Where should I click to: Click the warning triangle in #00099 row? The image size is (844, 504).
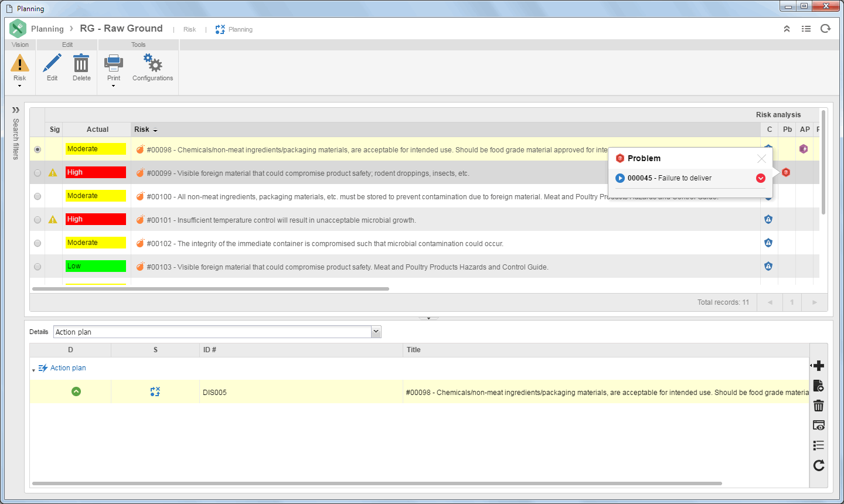point(53,173)
